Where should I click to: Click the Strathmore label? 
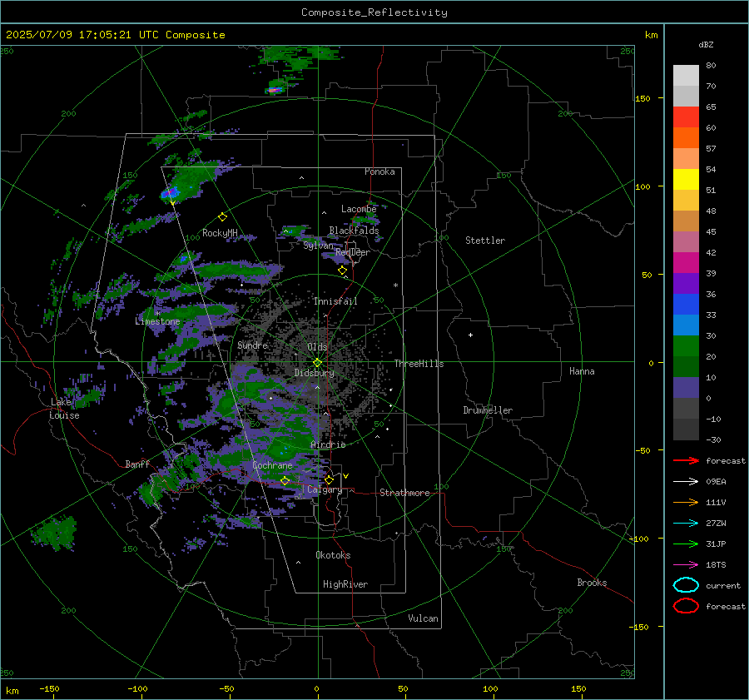click(x=404, y=493)
